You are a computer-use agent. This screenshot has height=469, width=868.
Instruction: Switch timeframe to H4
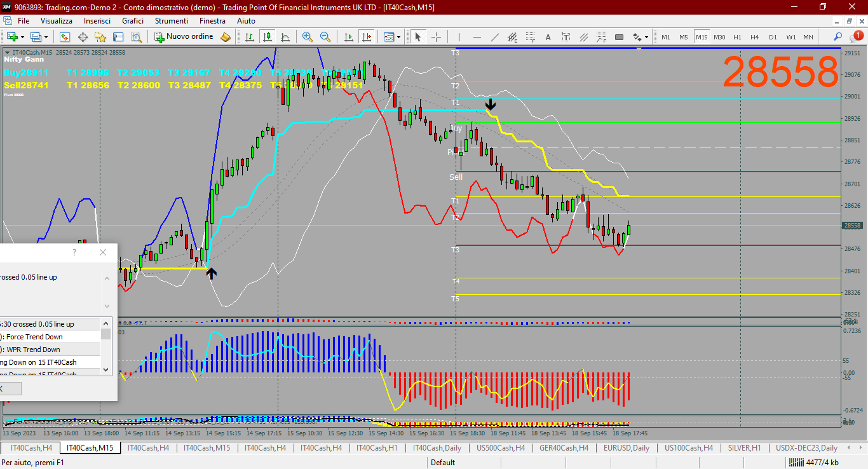(x=755, y=37)
